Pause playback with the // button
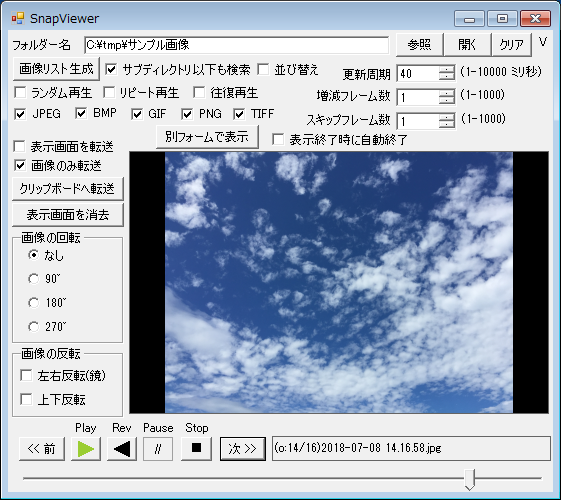Screen dimensions: 561x500 click(158, 448)
